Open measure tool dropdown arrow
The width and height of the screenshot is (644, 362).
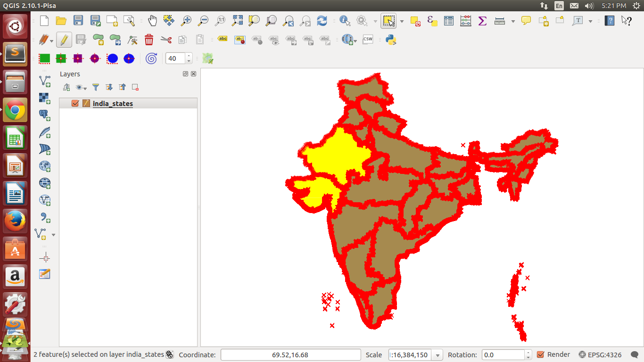(513, 21)
